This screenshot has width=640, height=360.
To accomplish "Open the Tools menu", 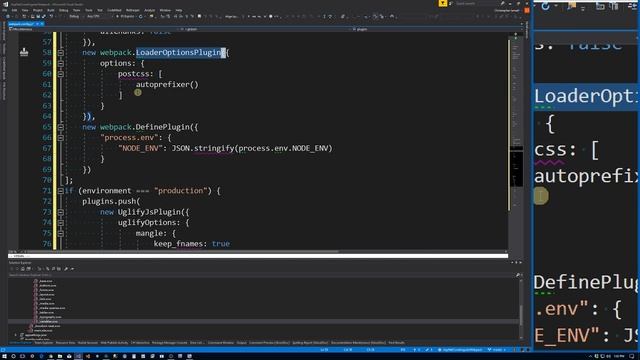I will [89, 10].
